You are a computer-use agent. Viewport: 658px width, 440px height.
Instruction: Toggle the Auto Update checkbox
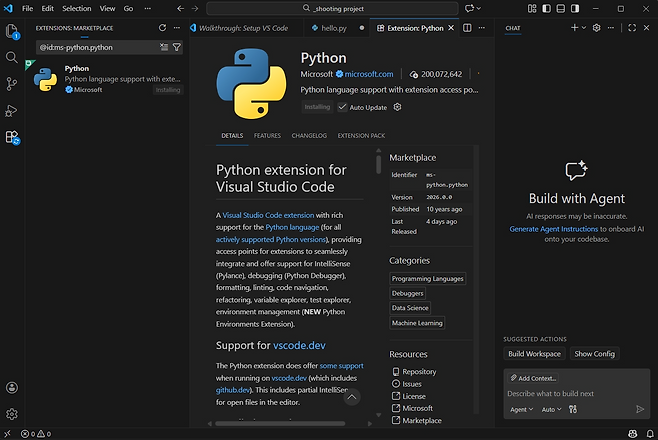click(x=342, y=107)
